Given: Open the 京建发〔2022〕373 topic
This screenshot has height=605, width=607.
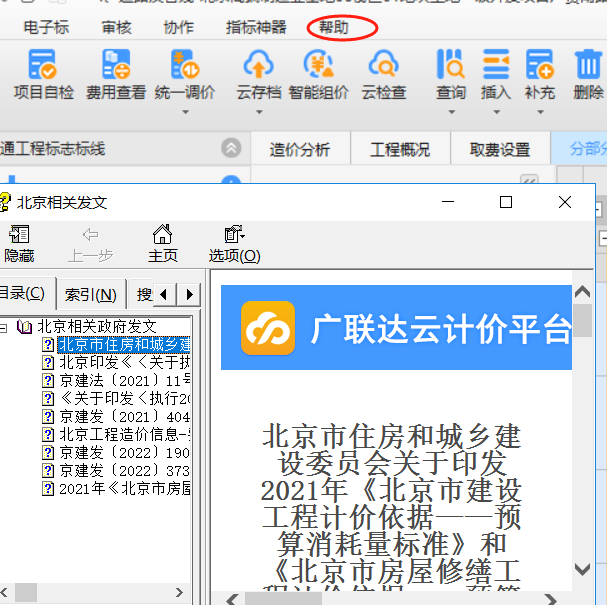Looking at the screenshot, I should click(x=125, y=471).
